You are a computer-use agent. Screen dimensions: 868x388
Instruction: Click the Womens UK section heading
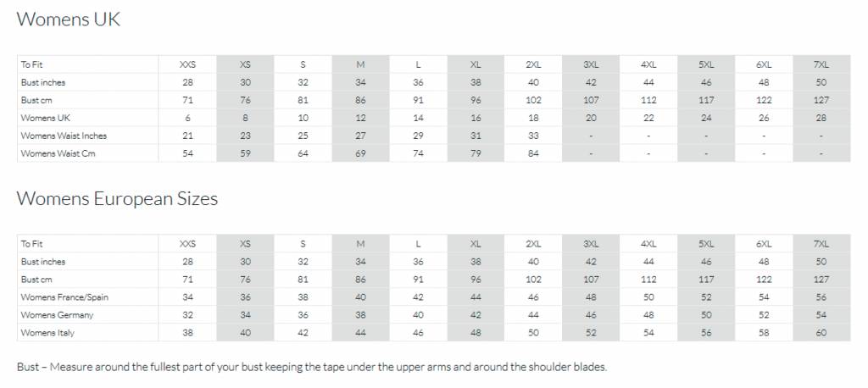click(x=69, y=19)
